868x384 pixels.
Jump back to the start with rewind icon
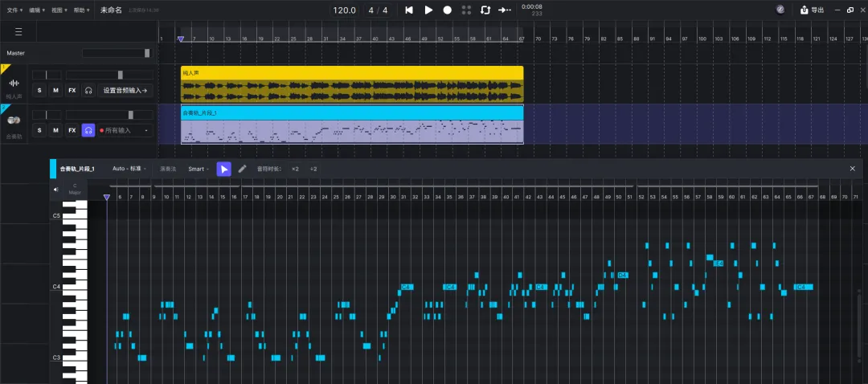point(409,10)
